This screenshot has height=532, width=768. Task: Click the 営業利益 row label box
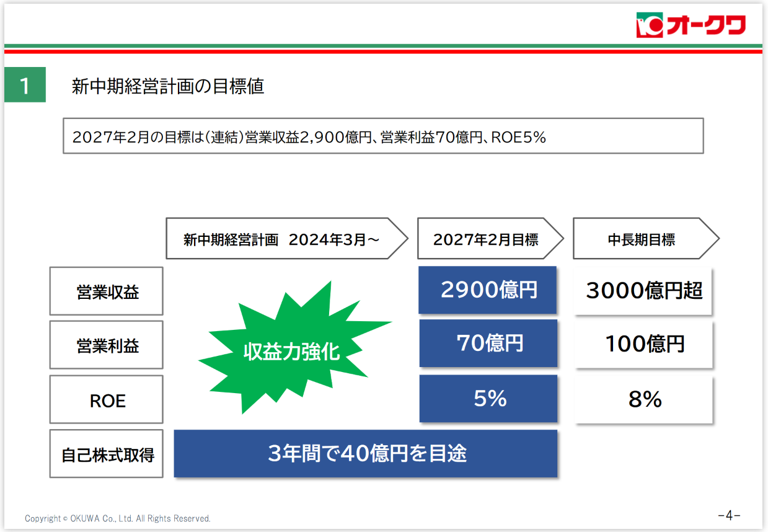pyautogui.click(x=107, y=345)
